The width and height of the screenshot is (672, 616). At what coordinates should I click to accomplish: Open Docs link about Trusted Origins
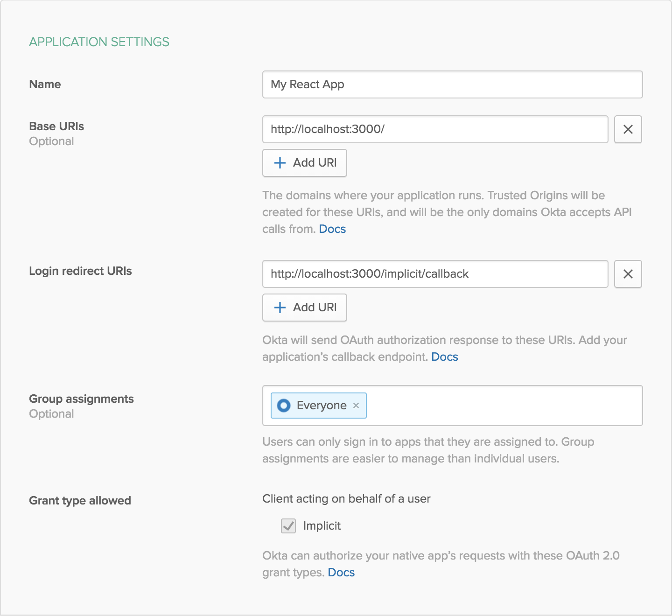tap(332, 229)
